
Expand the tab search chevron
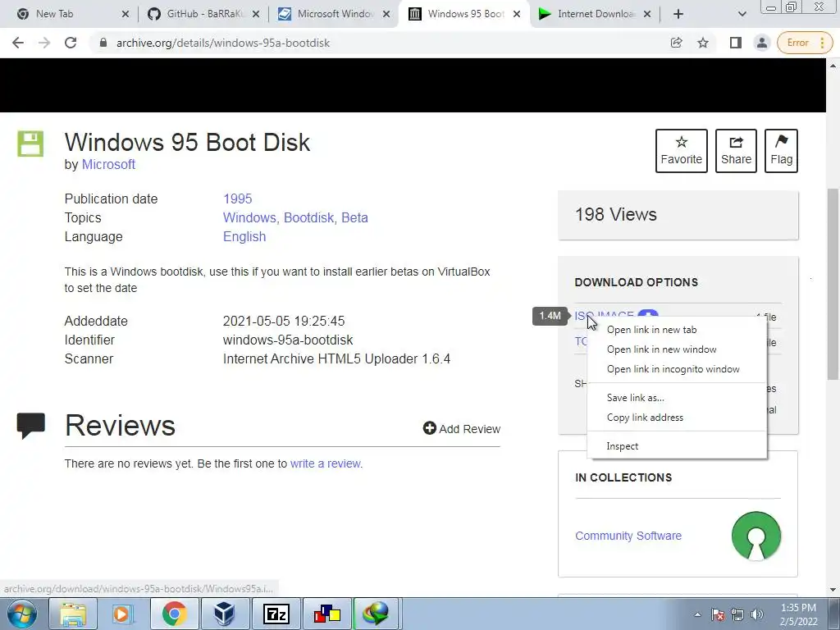pos(742,14)
